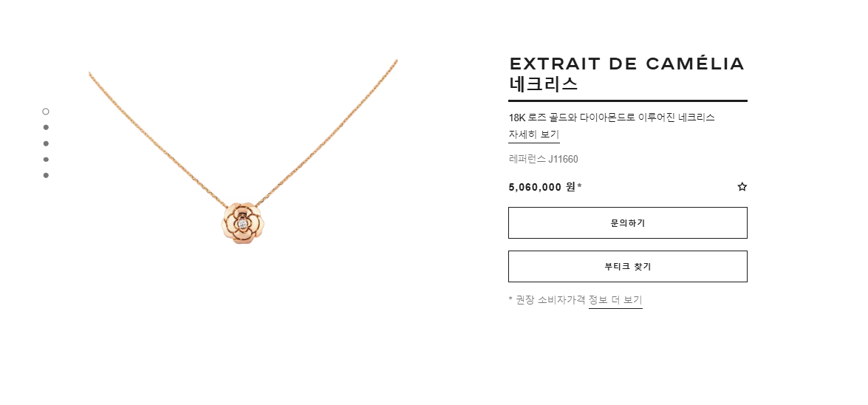Click the diamond at the pendant center
The width and height of the screenshot is (868, 405).
(242, 224)
